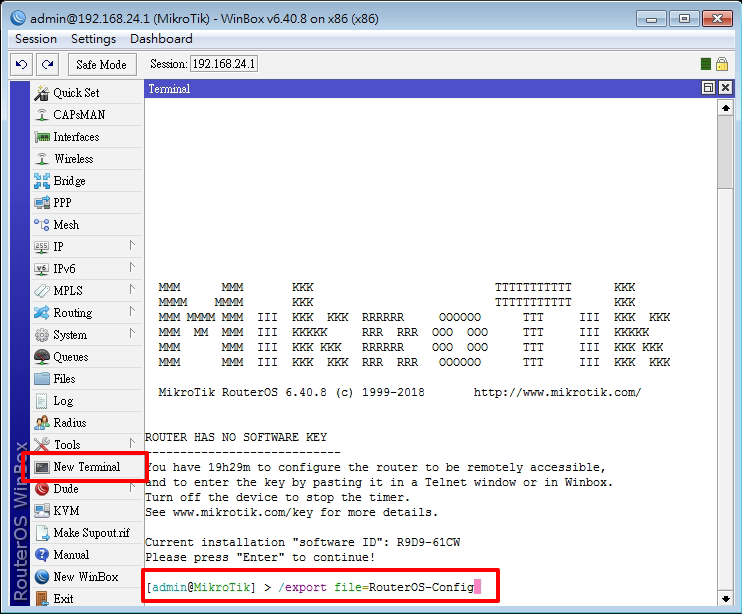This screenshot has height=614, width=742.
Task: Click the software ID R9D9-61CW text
Action: (x=428, y=542)
